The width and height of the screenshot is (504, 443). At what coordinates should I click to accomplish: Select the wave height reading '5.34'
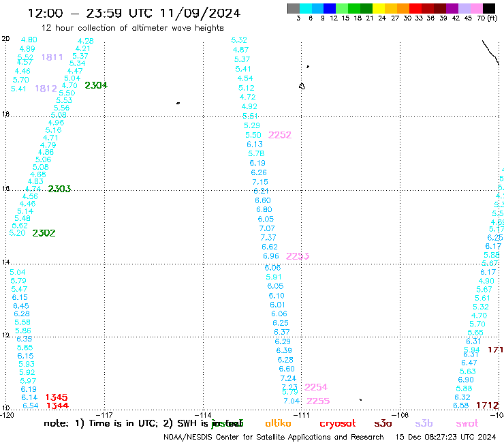click(x=77, y=63)
